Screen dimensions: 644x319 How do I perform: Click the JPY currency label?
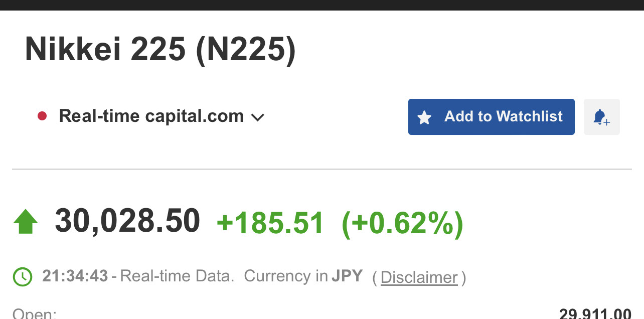(347, 276)
